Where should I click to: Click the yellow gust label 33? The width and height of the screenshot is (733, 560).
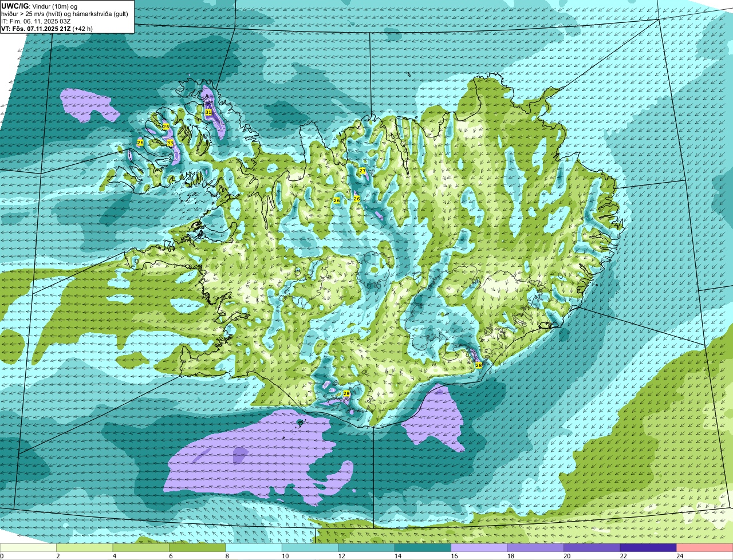tap(170, 143)
